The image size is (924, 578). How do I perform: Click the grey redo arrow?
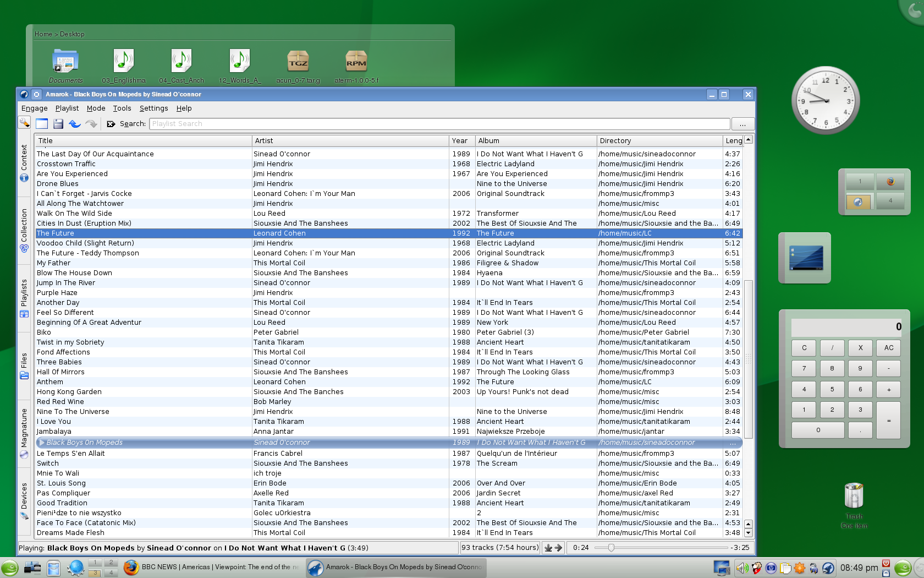[91, 124]
